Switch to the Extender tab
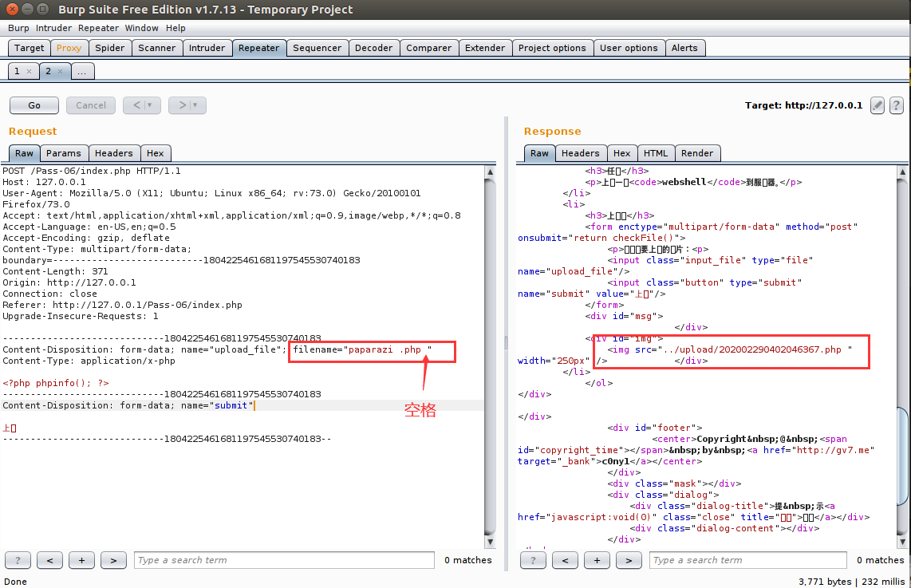 (x=484, y=48)
